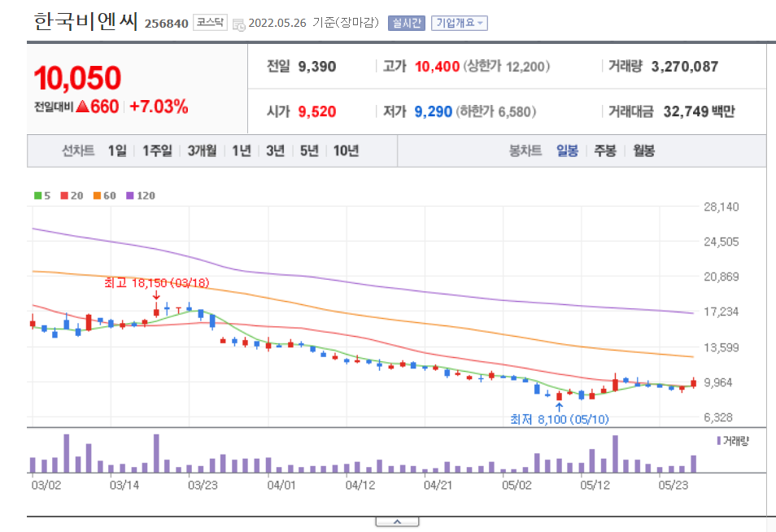The width and height of the screenshot is (776, 532).
Task: Click the 거래량 volume legend swatch
Action: pos(718,440)
